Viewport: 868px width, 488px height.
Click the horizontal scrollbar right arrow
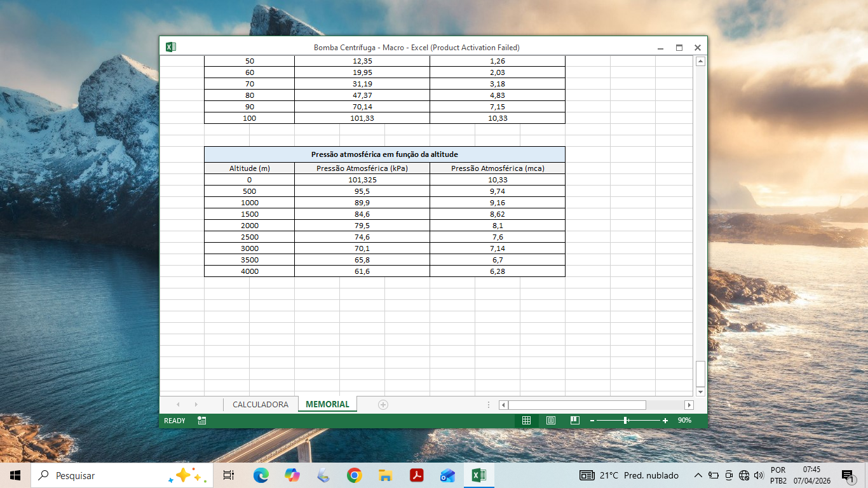point(689,405)
